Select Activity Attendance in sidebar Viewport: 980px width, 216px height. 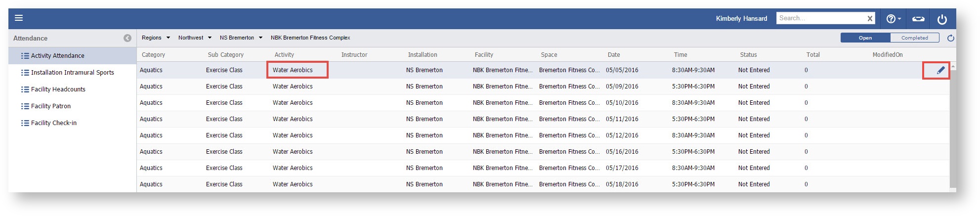coord(57,56)
